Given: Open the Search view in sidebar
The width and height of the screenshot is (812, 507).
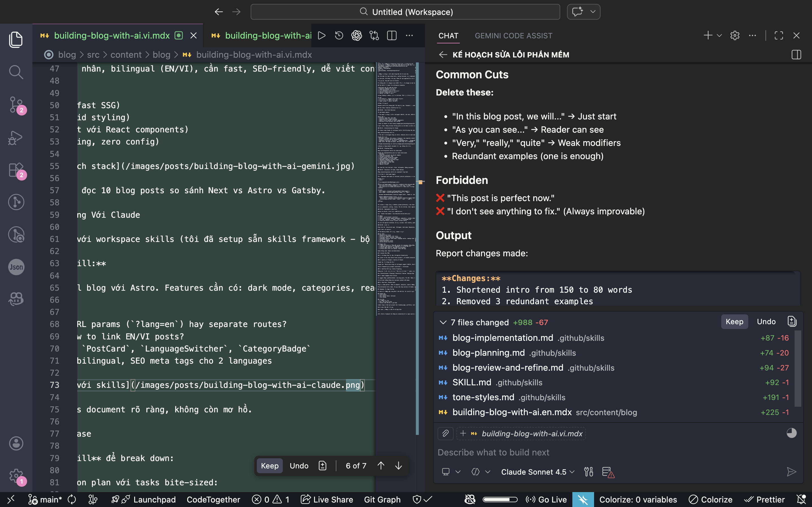Looking at the screenshot, I should pyautogui.click(x=16, y=72).
